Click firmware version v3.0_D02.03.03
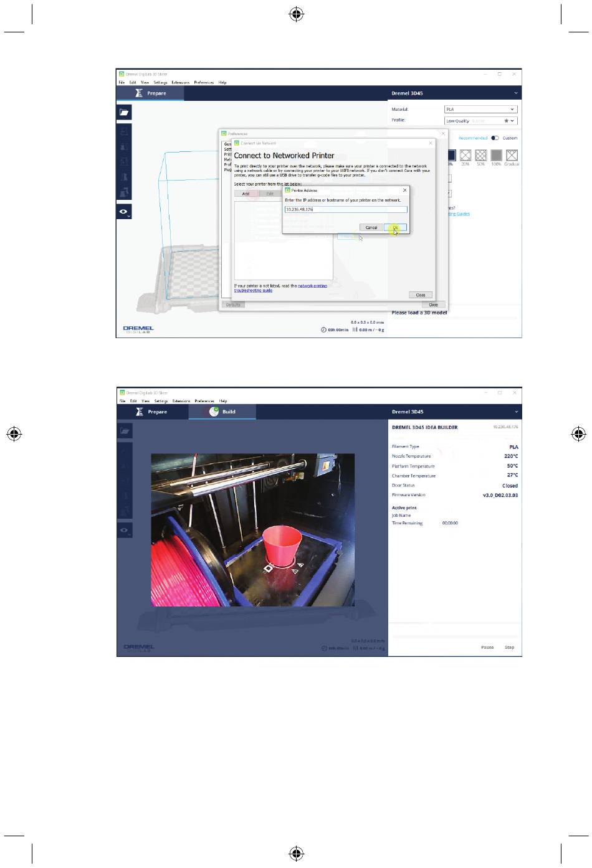Image resolution: width=592 pixels, height=868 pixels. pyautogui.click(x=500, y=496)
